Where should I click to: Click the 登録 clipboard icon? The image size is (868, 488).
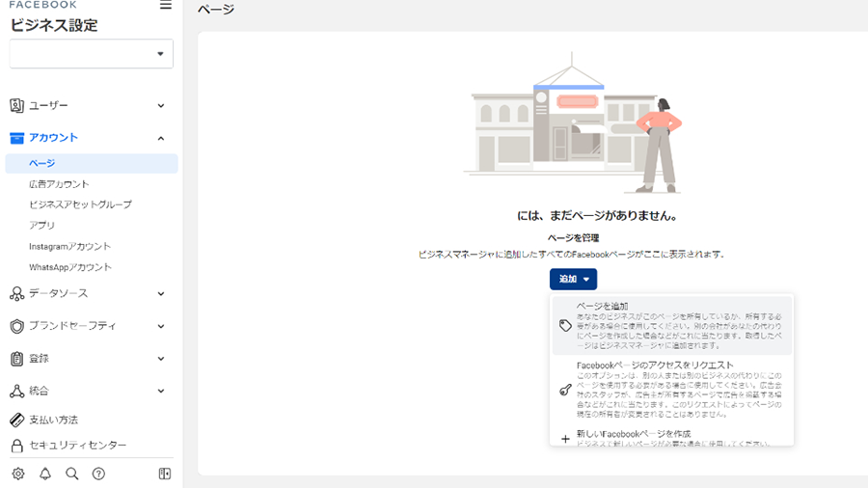[x=17, y=359]
